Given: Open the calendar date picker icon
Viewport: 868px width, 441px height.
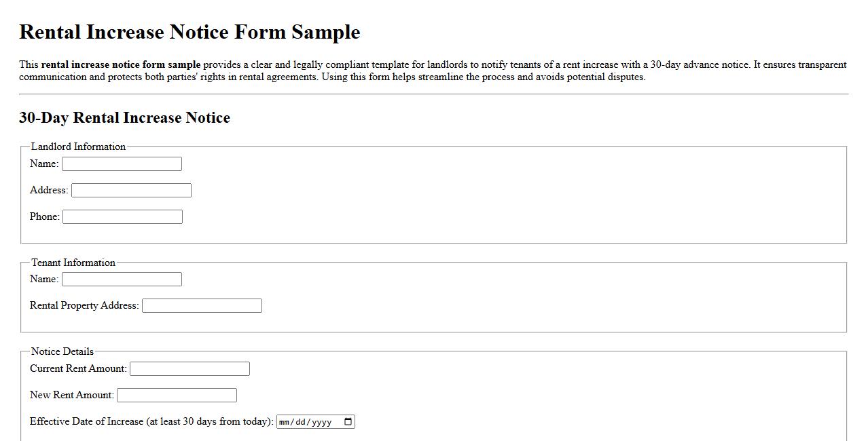Looking at the screenshot, I should click(347, 421).
